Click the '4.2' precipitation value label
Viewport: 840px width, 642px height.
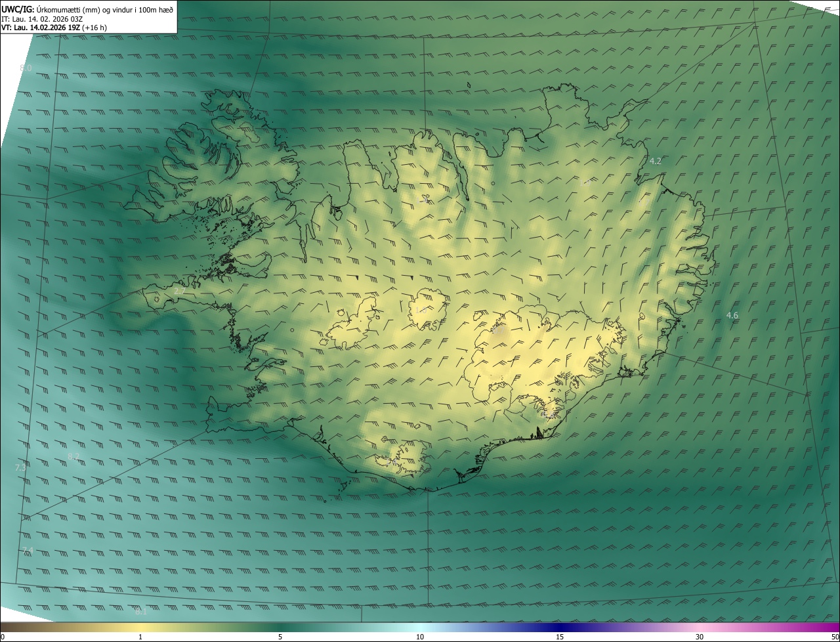click(x=655, y=161)
